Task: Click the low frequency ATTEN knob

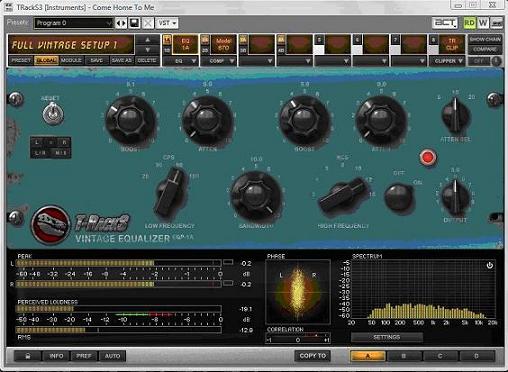Action: pyautogui.click(x=207, y=119)
